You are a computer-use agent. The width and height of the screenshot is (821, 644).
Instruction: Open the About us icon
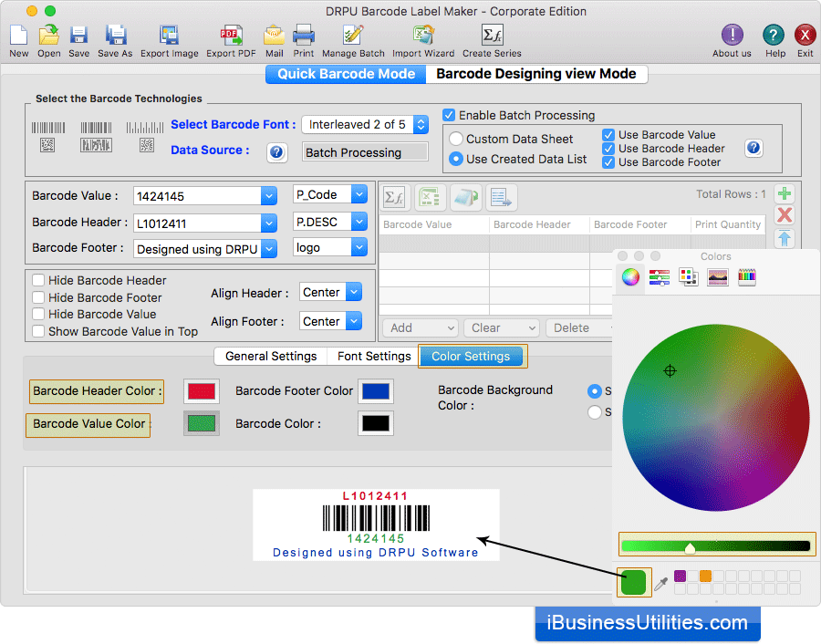(732, 36)
